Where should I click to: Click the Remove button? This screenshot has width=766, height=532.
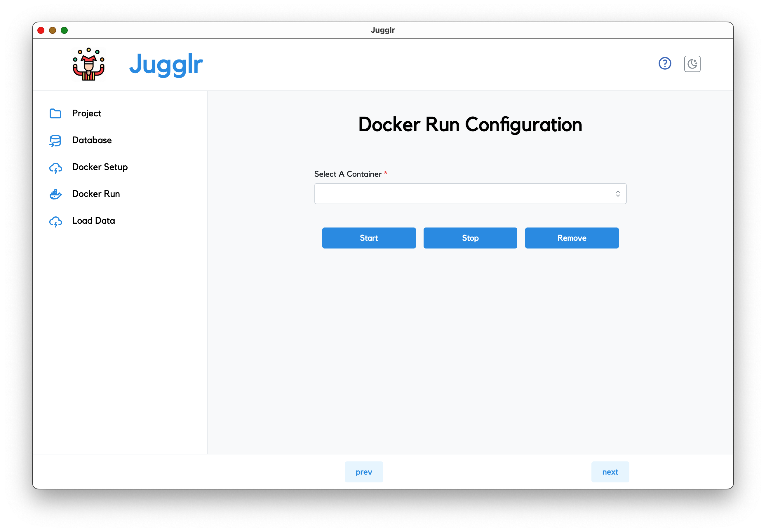pos(572,238)
